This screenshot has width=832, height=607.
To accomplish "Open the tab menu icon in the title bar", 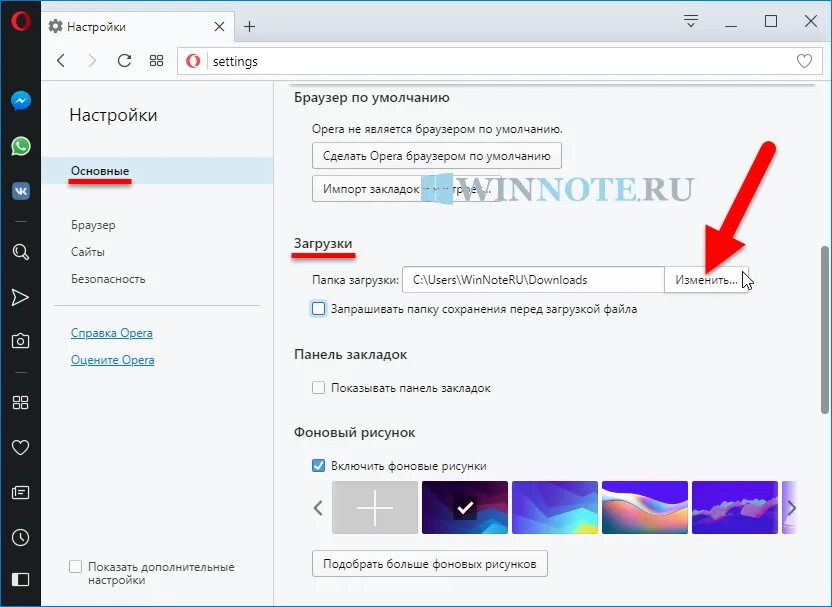I will click(690, 21).
